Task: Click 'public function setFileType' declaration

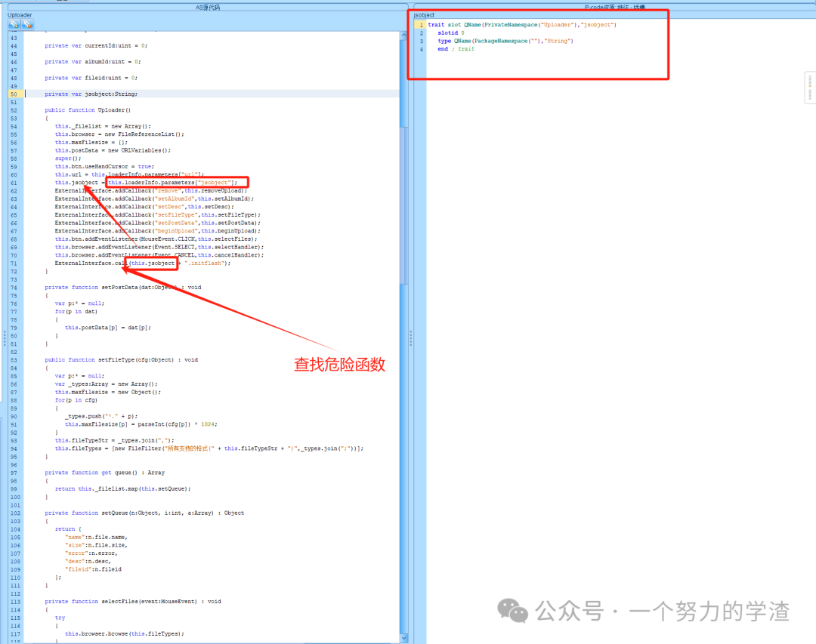Action: coord(121,360)
